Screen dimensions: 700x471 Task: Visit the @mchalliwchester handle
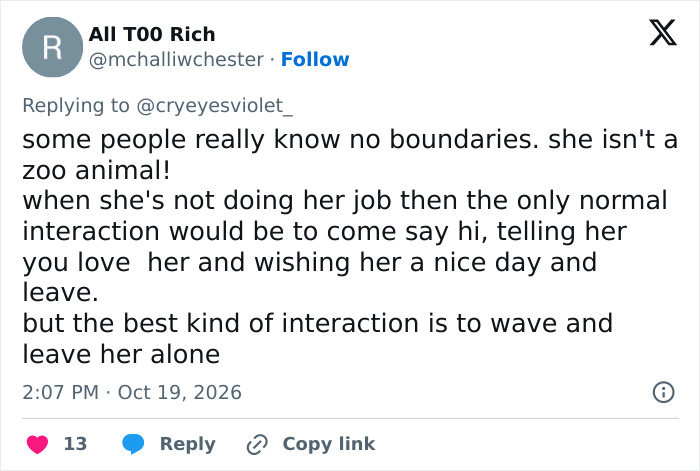point(176,60)
